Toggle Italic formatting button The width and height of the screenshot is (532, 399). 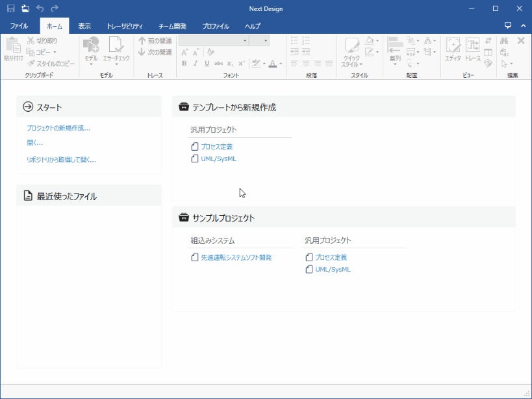[x=196, y=64]
